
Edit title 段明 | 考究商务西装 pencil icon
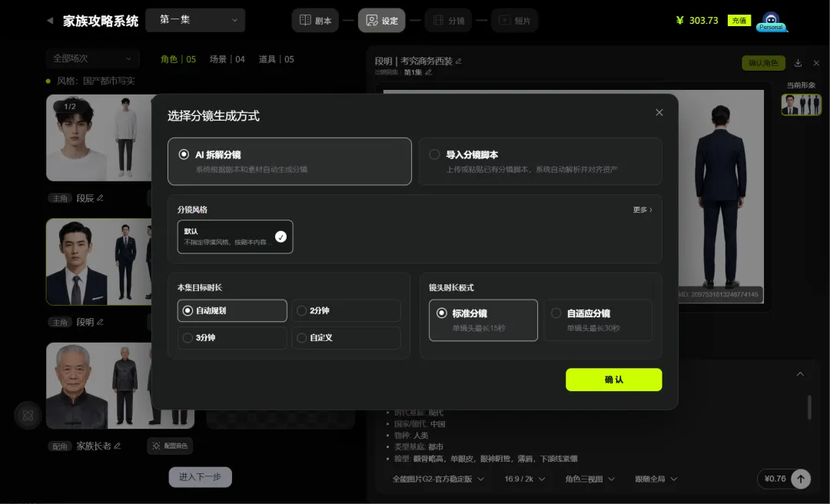[458, 61]
